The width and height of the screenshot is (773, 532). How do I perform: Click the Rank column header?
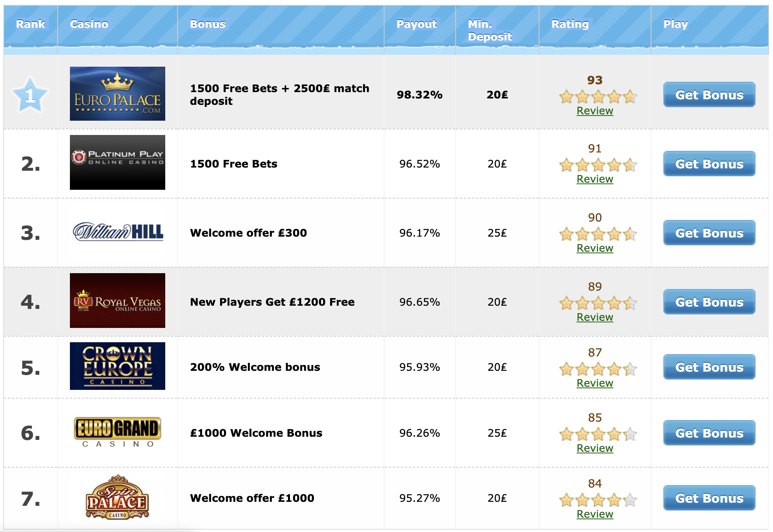click(x=31, y=24)
